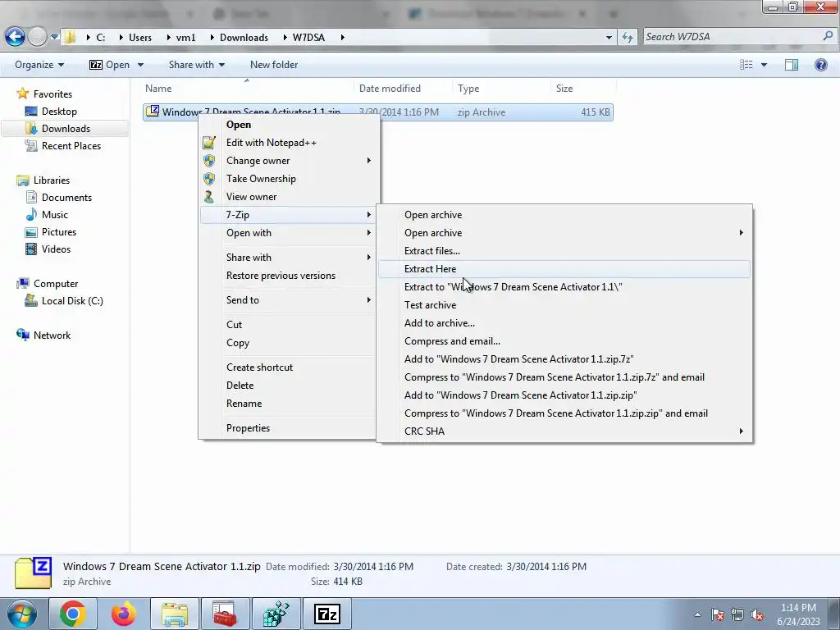Expand the Open dropdown arrow in toolbar
This screenshot has height=630, width=840.
pyautogui.click(x=140, y=65)
